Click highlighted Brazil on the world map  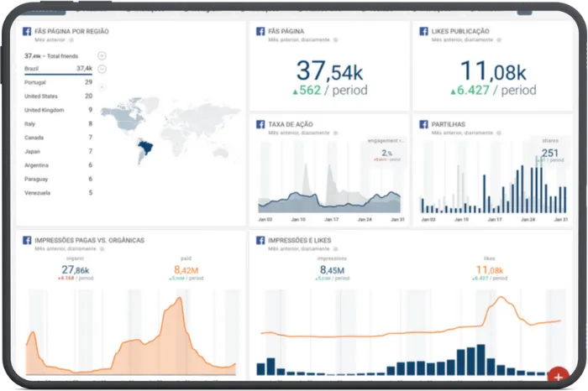click(x=145, y=147)
